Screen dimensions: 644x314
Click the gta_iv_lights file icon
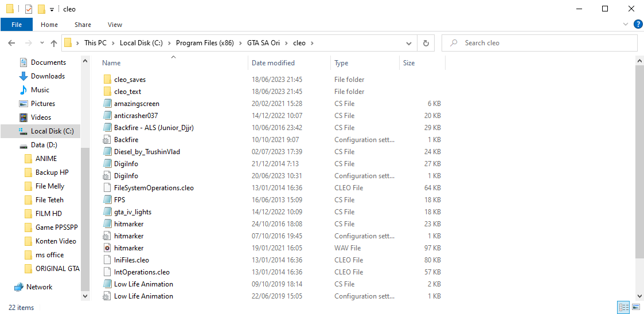point(107,212)
